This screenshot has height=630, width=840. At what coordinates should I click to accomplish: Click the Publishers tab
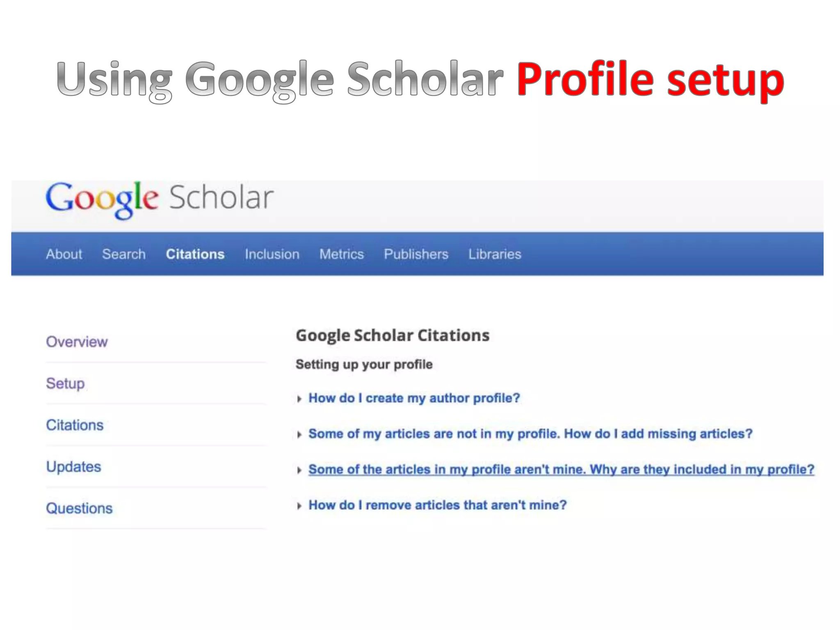pos(416,254)
